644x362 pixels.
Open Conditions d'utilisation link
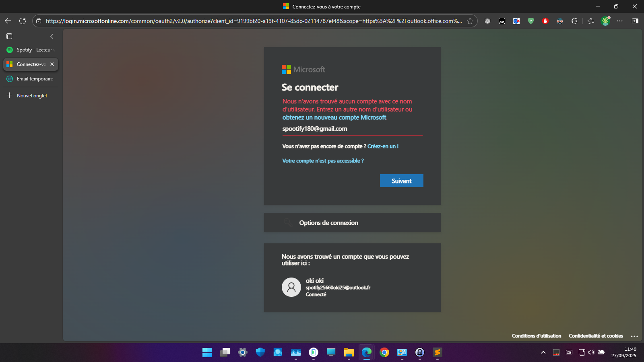[537, 336]
